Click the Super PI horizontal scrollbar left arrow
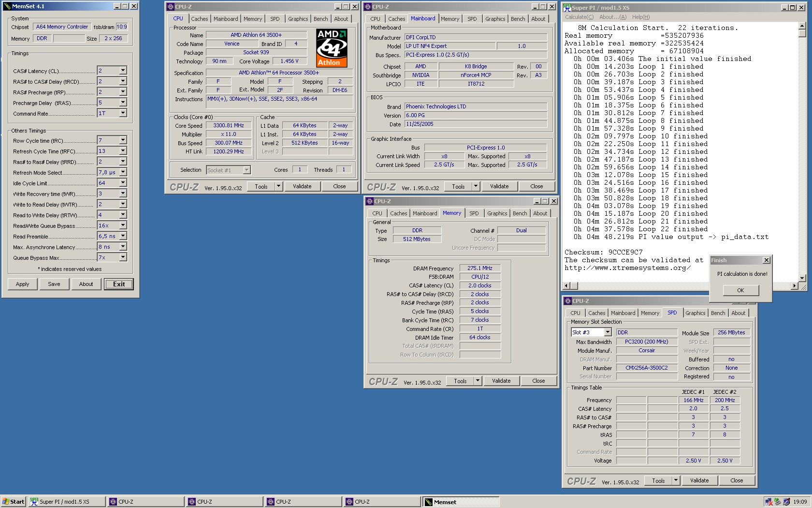The image size is (812, 508). tap(567, 286)
